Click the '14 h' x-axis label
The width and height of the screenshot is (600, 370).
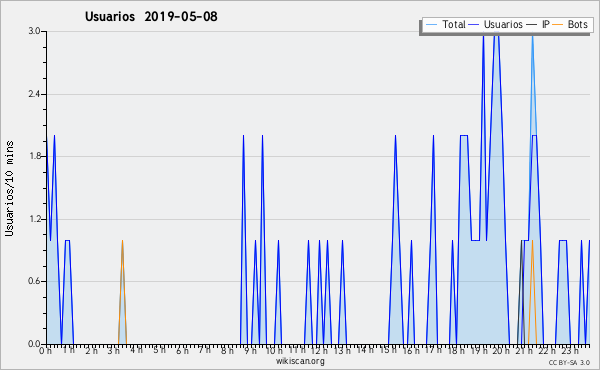[365, 350]
